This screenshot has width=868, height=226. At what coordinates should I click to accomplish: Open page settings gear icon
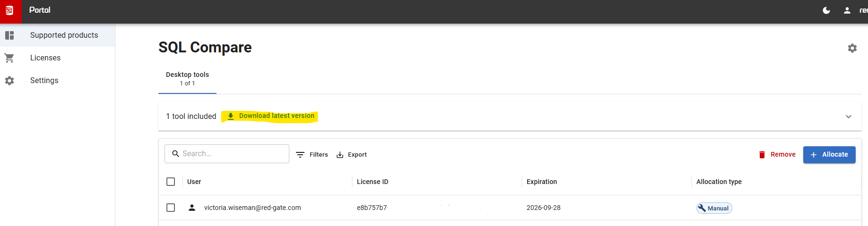(852, 48)
